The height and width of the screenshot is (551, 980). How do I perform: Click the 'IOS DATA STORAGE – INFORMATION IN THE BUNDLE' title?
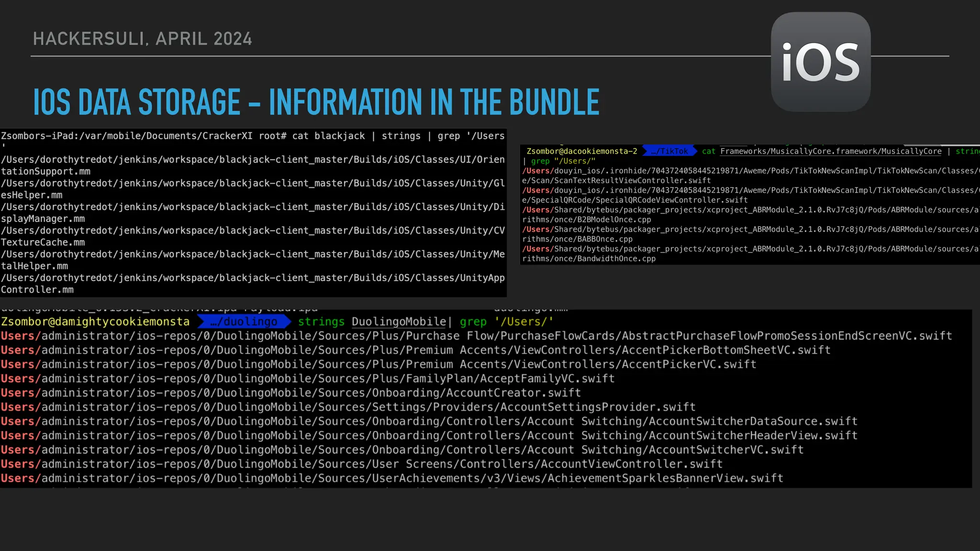click(x=316, y=102)
